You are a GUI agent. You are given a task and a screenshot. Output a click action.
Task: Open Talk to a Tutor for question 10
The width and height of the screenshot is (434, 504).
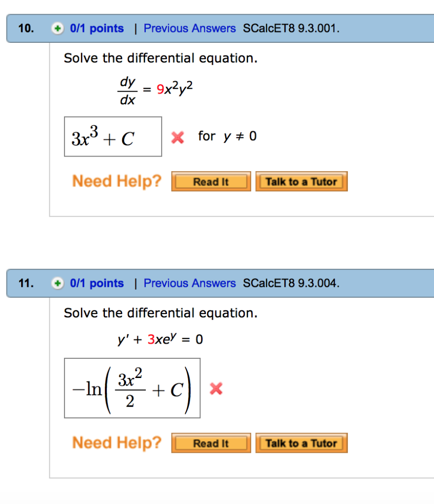[301, 181]
